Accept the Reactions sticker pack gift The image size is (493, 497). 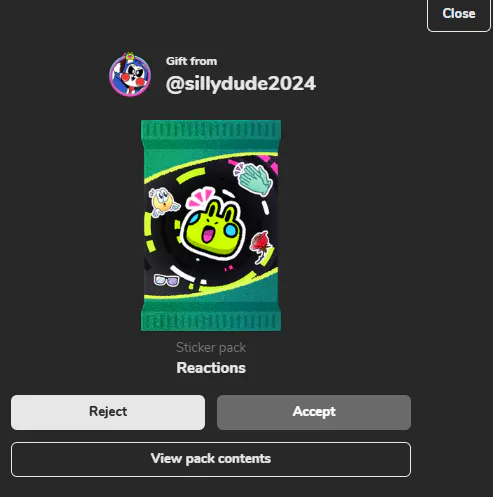[x=314, y=412]
